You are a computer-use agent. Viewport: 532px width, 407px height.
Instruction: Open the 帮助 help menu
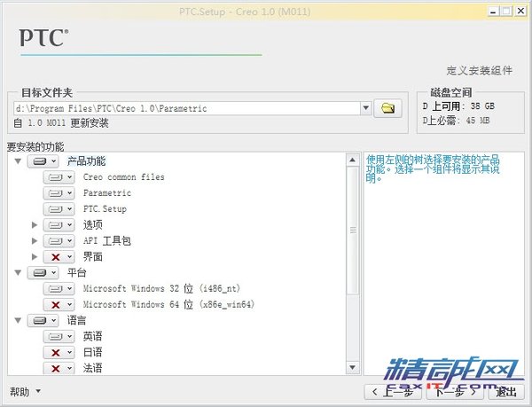25,392
